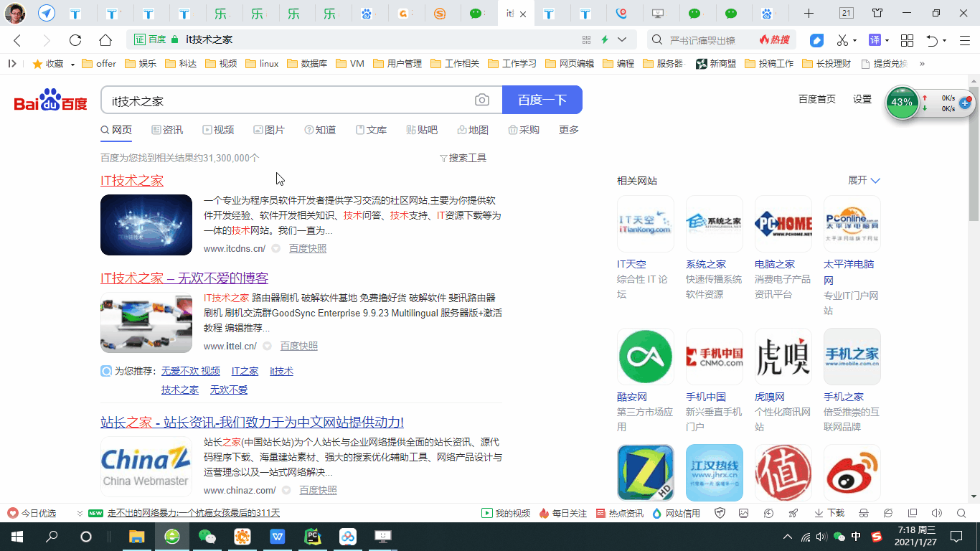Viewport: 980px width, 551px height.
Task: Open the hamburger main menu icon
Action: click(963, 40)
